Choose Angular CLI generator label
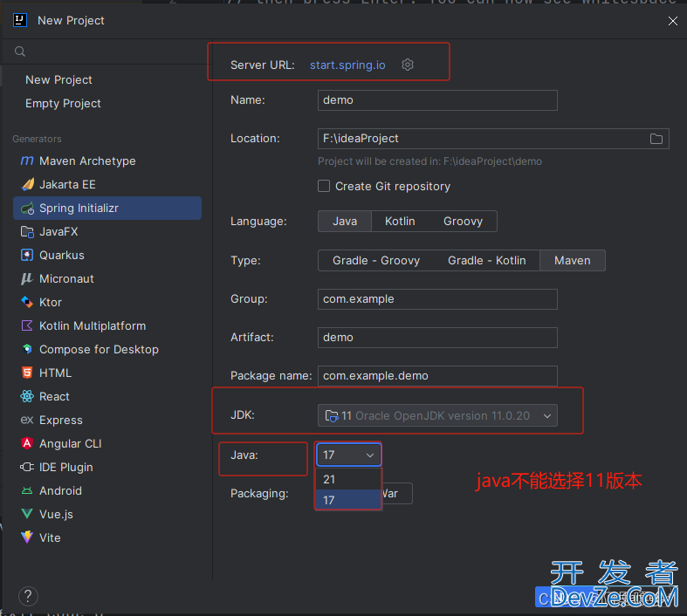 pyautogui.click(x=71, y=443)
